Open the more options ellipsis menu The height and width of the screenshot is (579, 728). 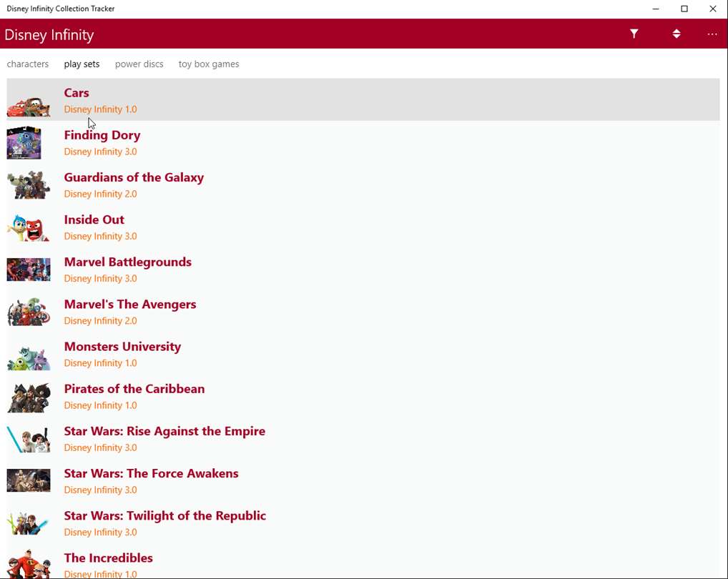[x=712, y=34]
